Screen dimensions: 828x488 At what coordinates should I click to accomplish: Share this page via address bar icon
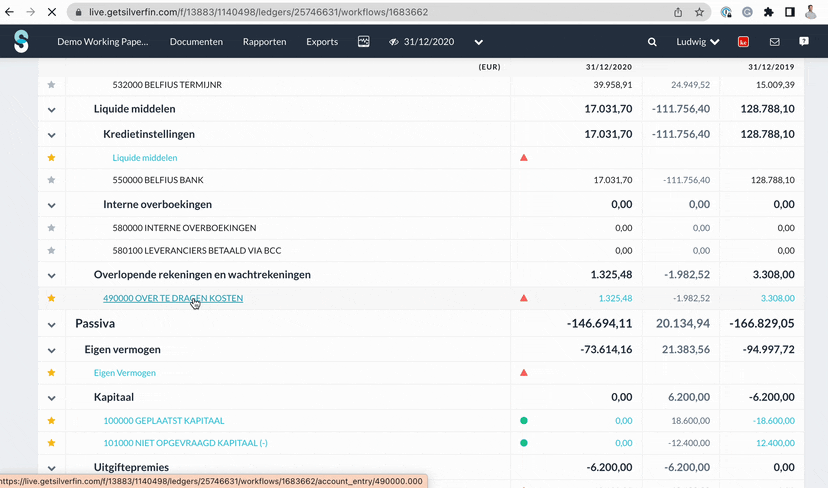click(x=678, y=12)
